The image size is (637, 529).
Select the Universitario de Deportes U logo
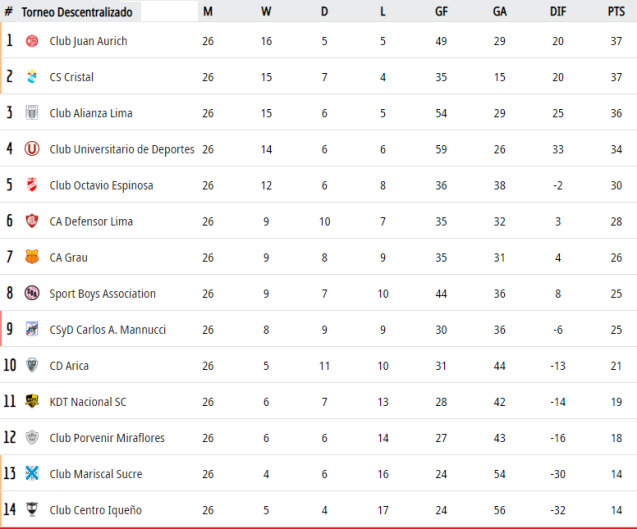pyautogui.click(x=32, y=149)
